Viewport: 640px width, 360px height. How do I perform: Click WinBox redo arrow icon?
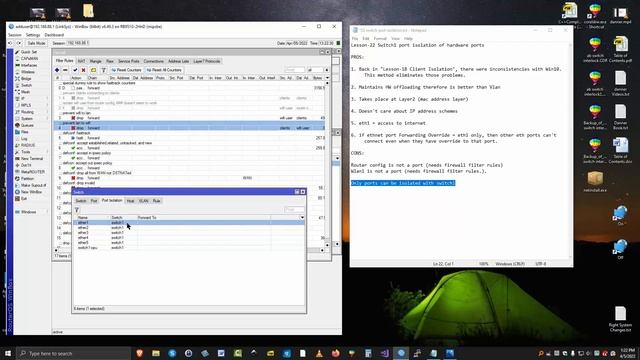point(19,43)
